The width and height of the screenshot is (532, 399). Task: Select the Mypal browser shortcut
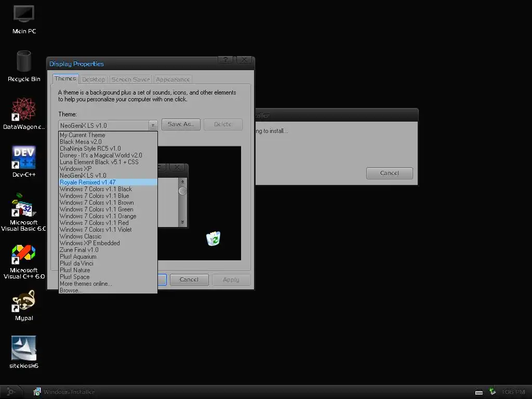coord(24,305)
